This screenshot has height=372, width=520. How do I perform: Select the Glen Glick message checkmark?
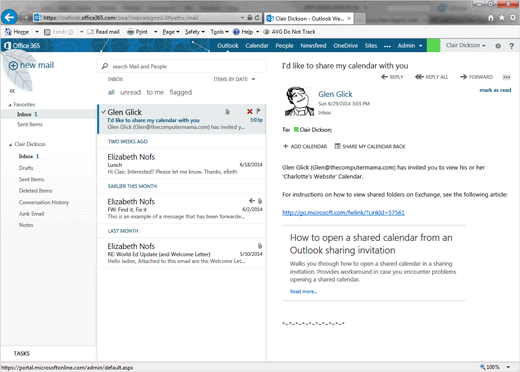click(104, 112)
